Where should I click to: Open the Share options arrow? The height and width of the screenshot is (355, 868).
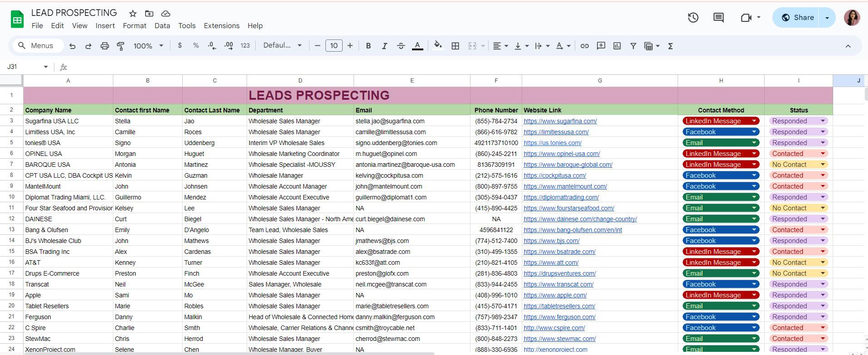click(827, 18)
